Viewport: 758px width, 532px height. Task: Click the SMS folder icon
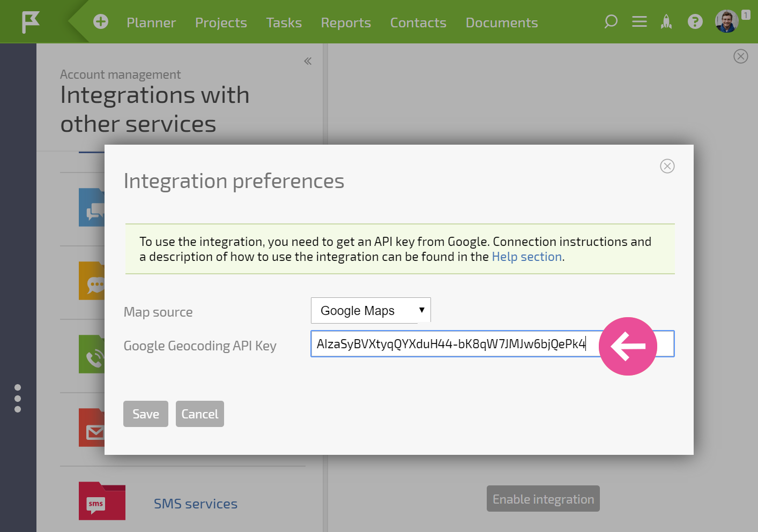pos(102,501)
